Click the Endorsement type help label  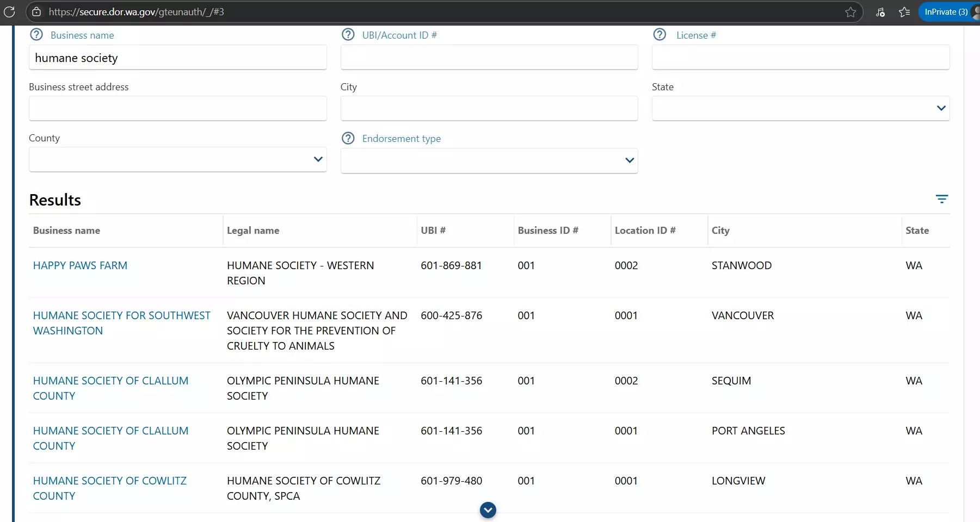pos(402,139)
